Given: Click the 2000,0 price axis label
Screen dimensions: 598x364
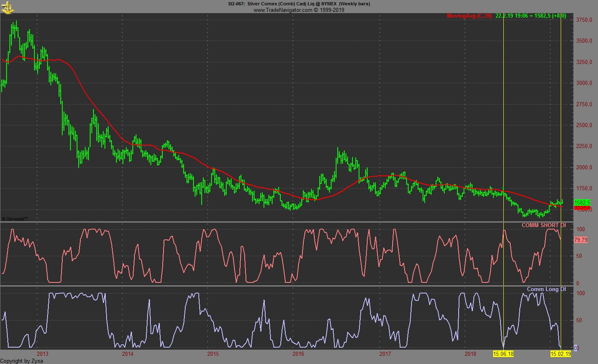Looking at the screenshot, I should (584, 168).
